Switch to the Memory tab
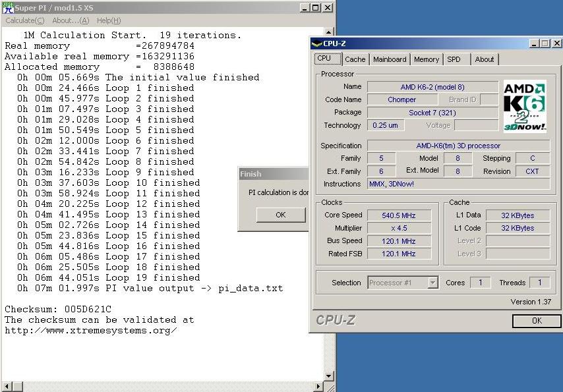This screenshot has width=563, height=392. 426,59
